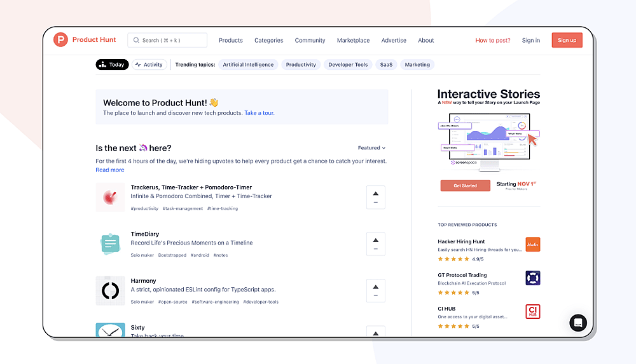Click the Get Started button
The image size is (636, 364).
[x=466, y=185]
